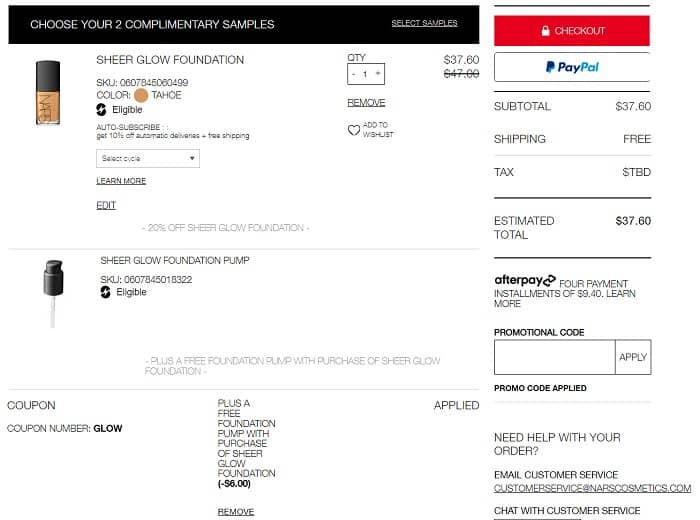The image size is (700, 520).
Task: Click the Afterpay logo
Action: (x=525, y=281)
